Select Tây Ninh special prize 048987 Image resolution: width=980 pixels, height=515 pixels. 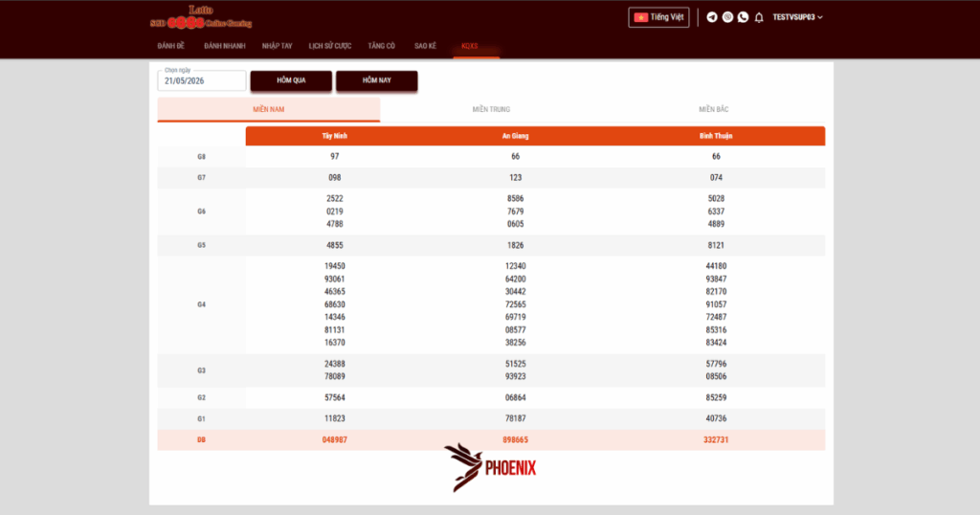click(334, 440)
